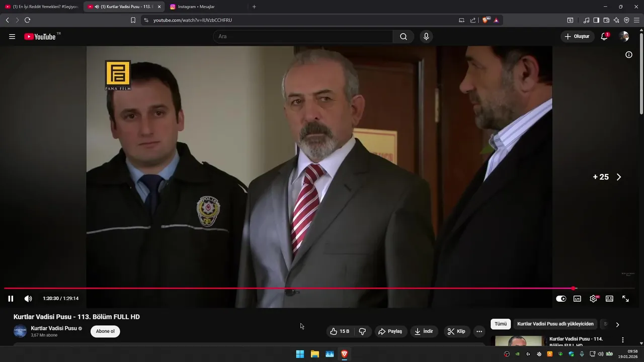Open the YouTube hamburger guide menu
Image resolution: width=644 pixels, height=362 pixels.
(12, 37)
